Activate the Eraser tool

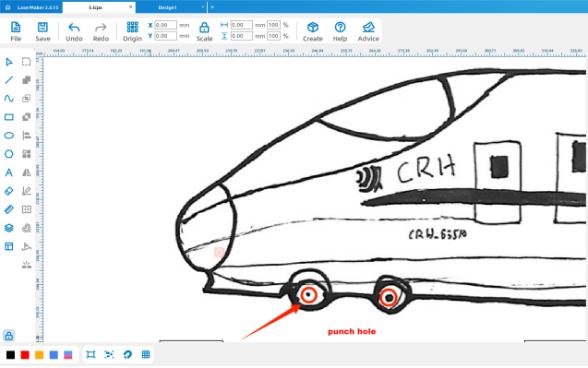9,191
